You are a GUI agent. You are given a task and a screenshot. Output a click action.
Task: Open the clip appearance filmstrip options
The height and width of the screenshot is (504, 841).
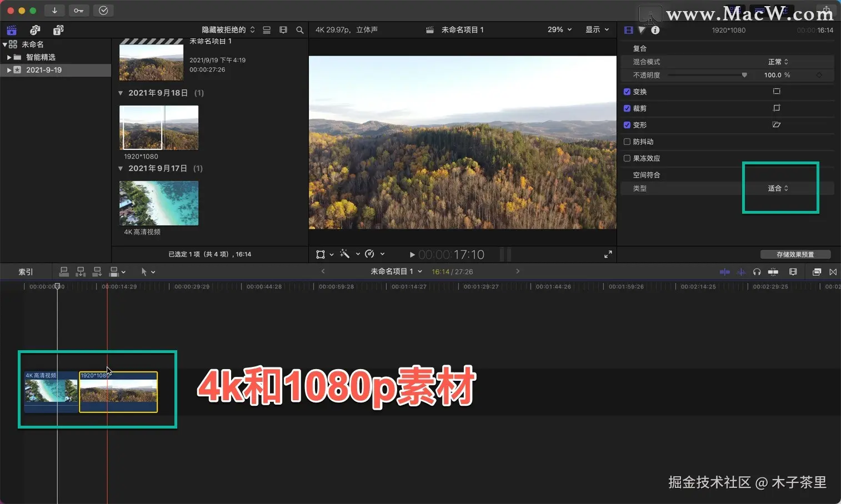(x=283, y=30)
